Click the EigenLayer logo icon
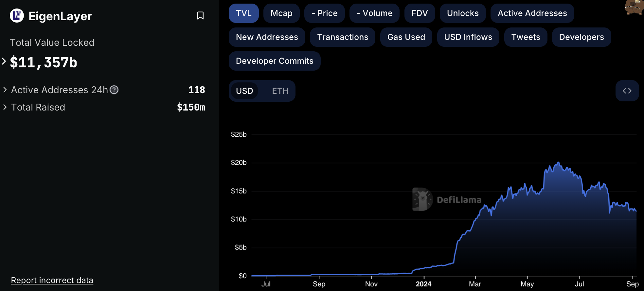 [x=17, y=15]
